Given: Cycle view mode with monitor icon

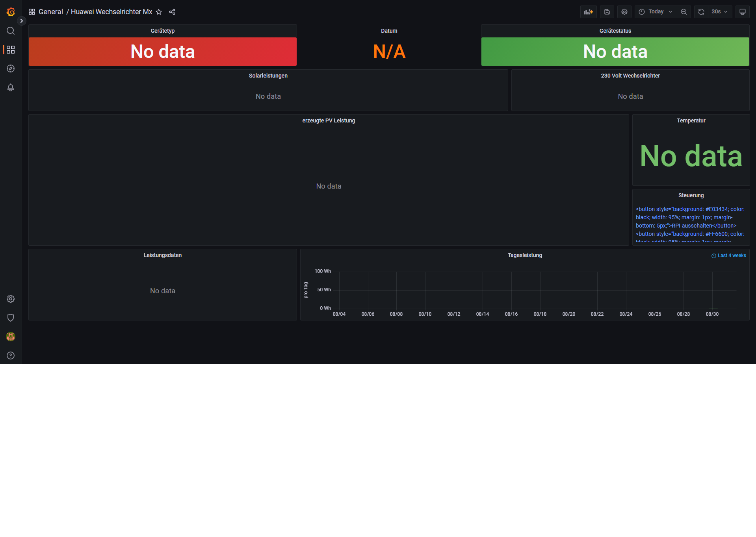Looking at the screenshot, I should coord(743,12).
